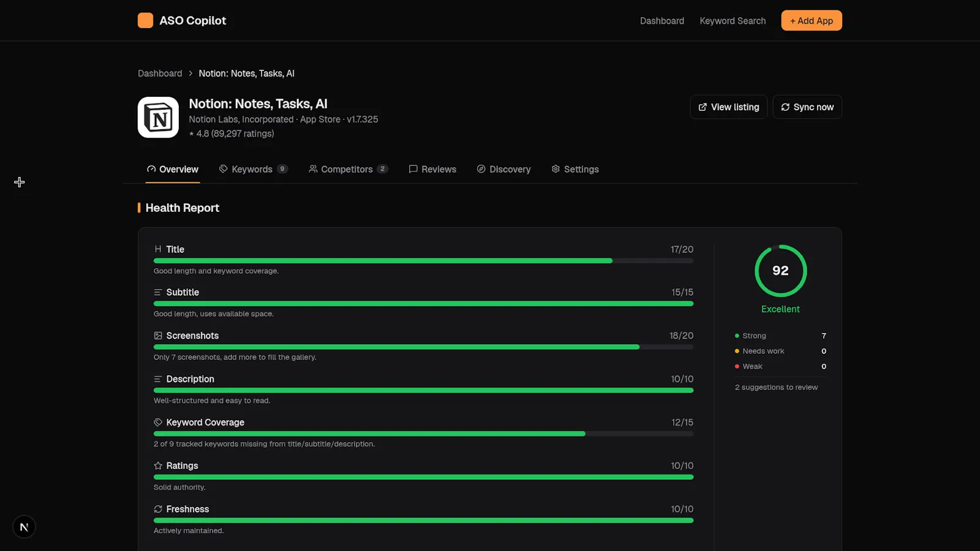
Task: Open the Notion app icon thumbnail
Action: 158,117
